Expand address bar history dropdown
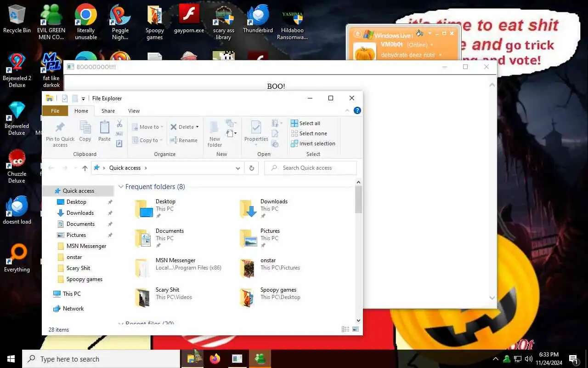Viewport: 588px width, 368px height. click(x=237, y=168)
